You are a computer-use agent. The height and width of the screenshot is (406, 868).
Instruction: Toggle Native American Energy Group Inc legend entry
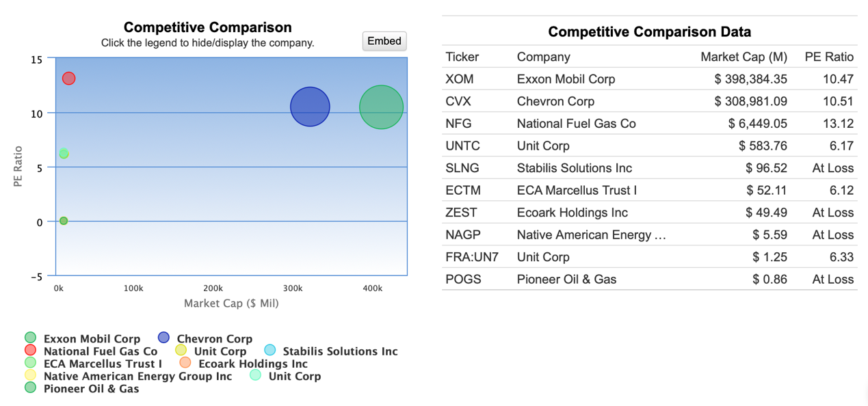128,376
